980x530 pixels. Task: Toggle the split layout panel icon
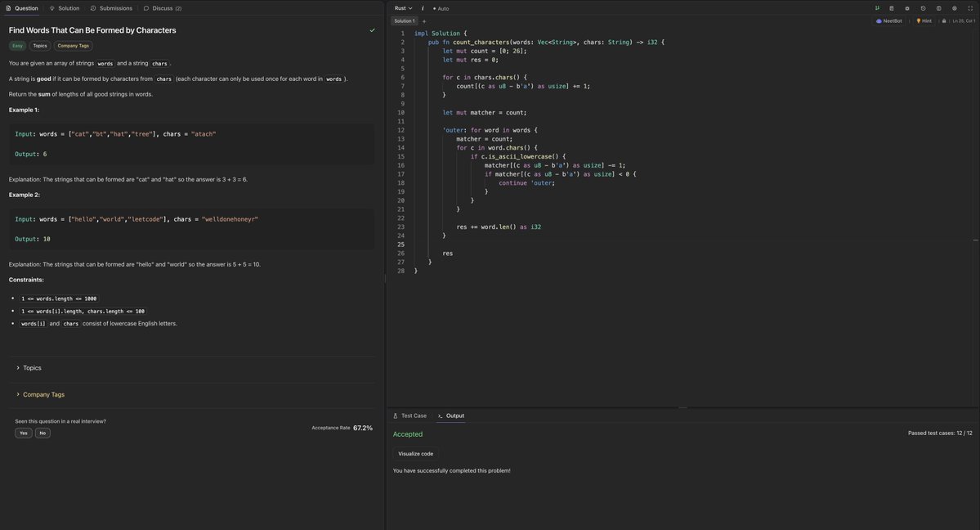pyautogui.click(x=938, y=8)
